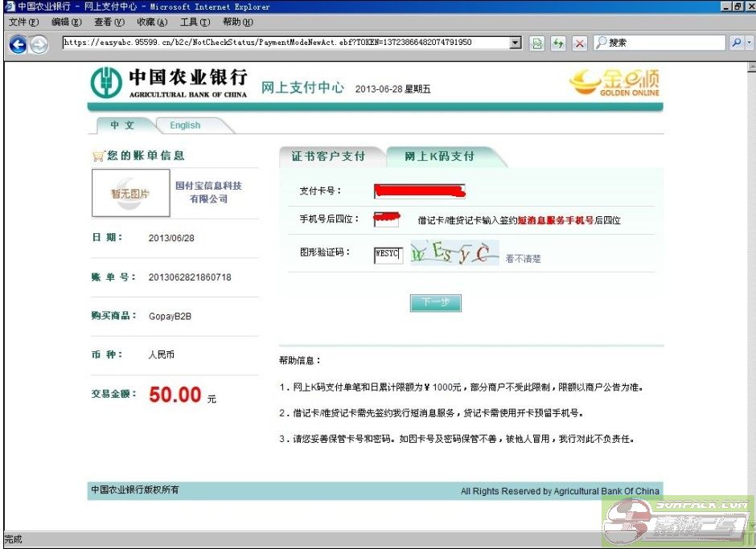Click the 国付宝信息科技有限公司 merchant link
Viewport: 756px width, 549px height.
pos(208,192)
